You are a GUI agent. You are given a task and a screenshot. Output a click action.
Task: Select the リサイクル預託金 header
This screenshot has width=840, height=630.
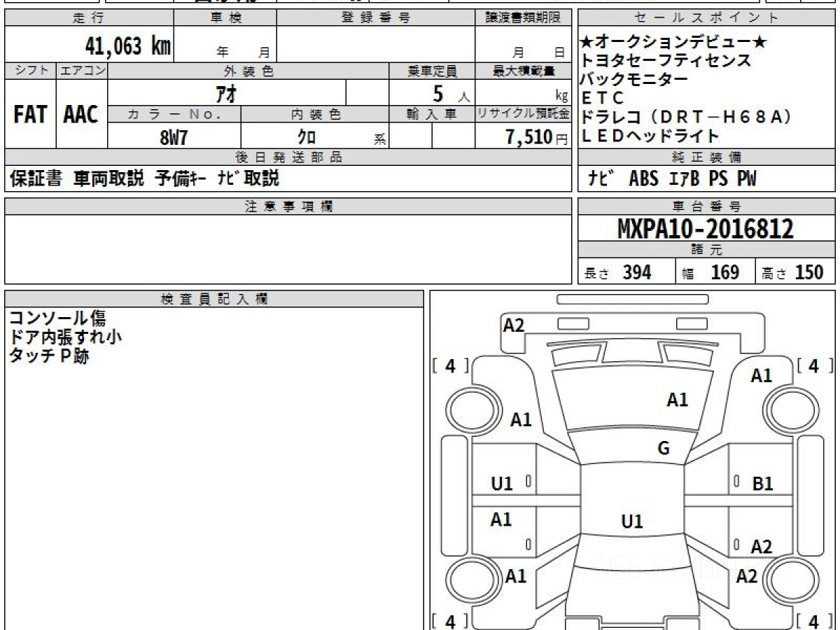523,114
